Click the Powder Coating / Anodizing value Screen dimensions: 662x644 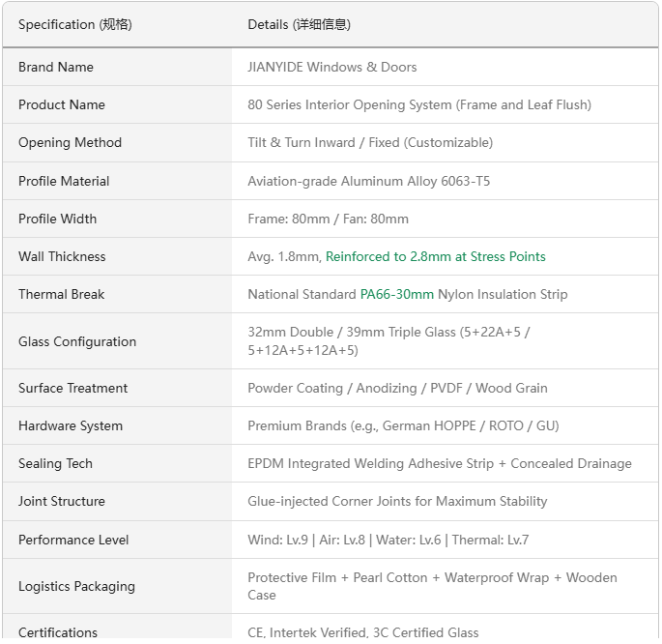pyautogui.click(x=332, y=388)
